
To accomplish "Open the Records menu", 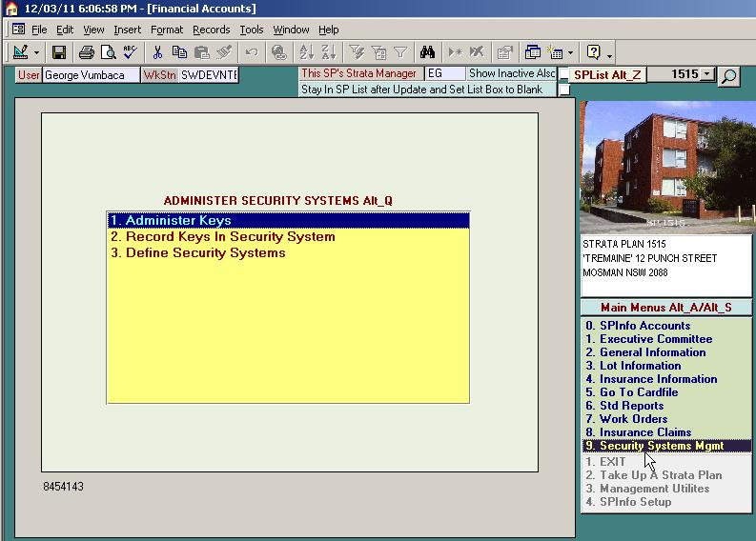I will [x=211, y=30].
